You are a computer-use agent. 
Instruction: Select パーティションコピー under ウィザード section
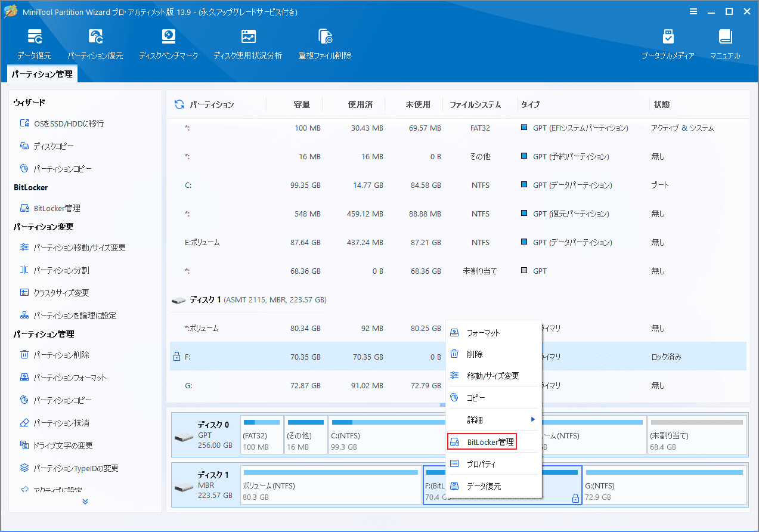click(x=56, y=169)
